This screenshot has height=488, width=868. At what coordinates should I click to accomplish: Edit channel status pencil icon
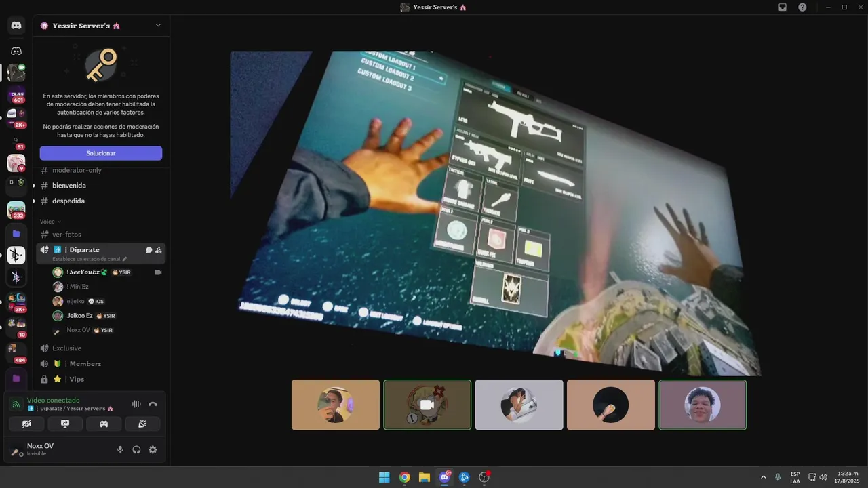click(125, 259)
